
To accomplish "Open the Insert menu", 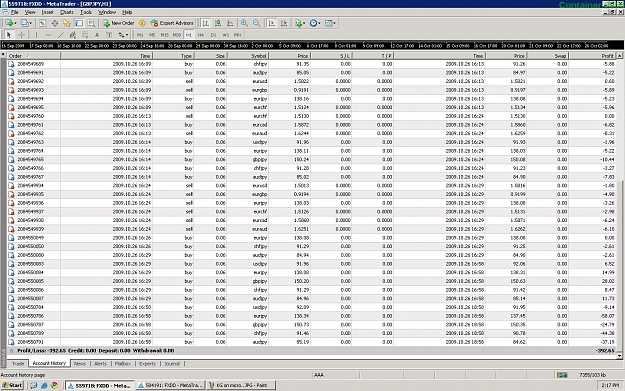I will point(47,12).
